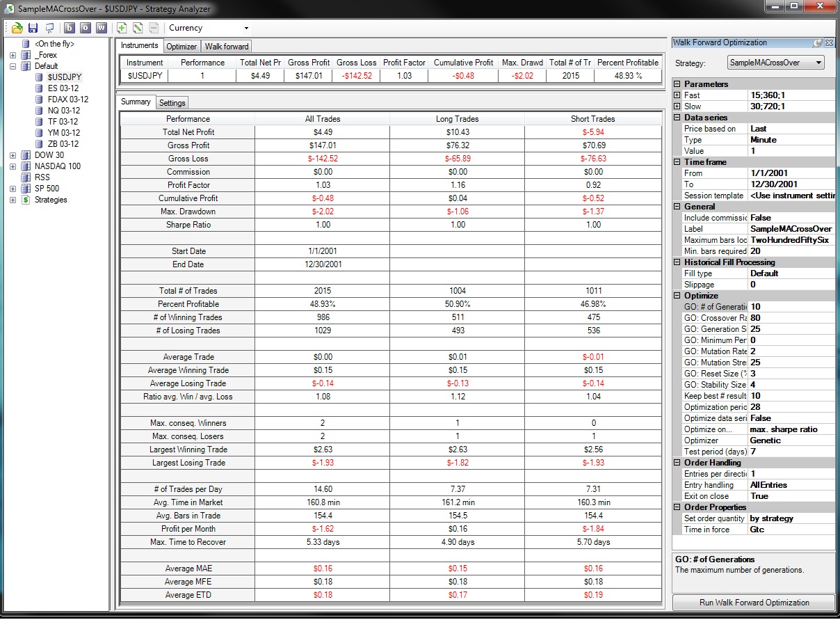Click the database icon next to DOW 30
Image resolution: width=840 pixels, height=620 pixels.
point(26,155)
